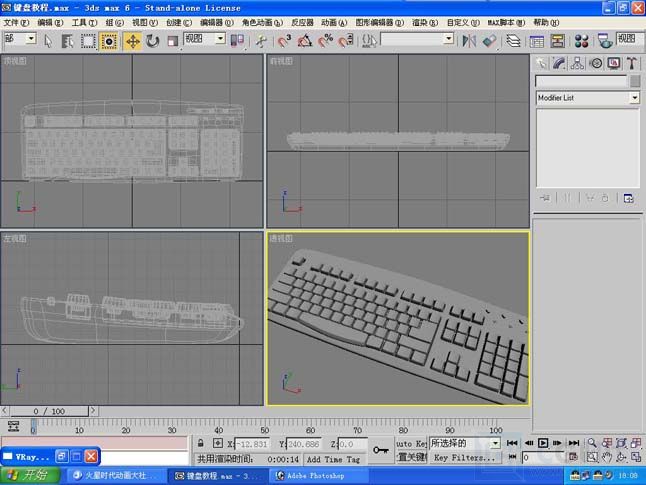Screen dimensions: 646x485
Task: Open the Layer Manager icon
Action: pos(513,41)
